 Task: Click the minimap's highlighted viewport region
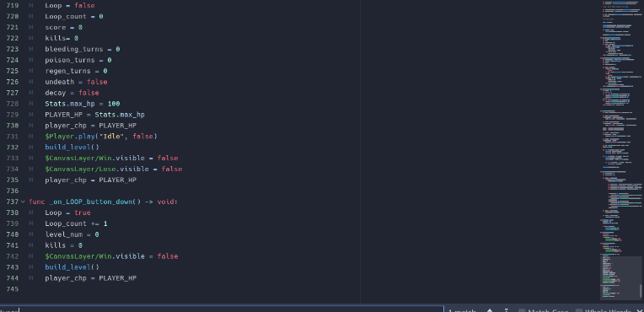621,278
